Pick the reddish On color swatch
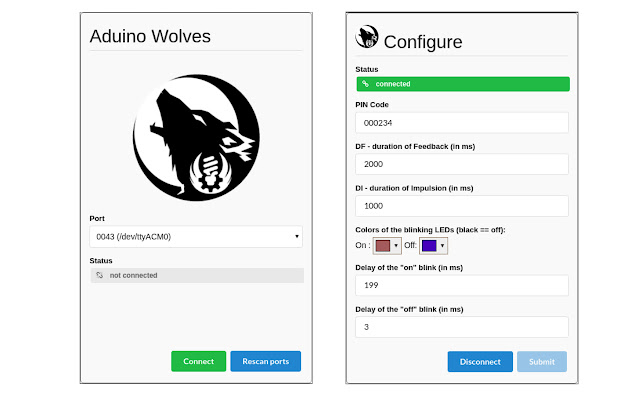 [383, 246]
